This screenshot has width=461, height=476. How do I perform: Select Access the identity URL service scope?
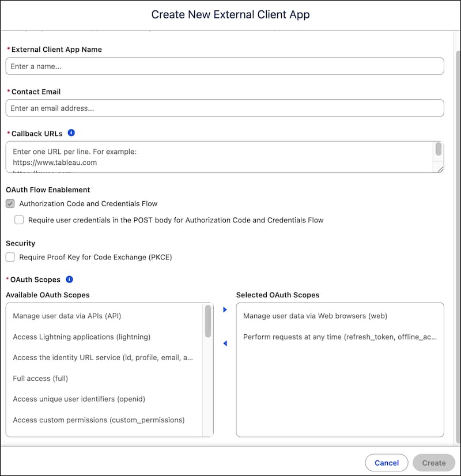105,358
